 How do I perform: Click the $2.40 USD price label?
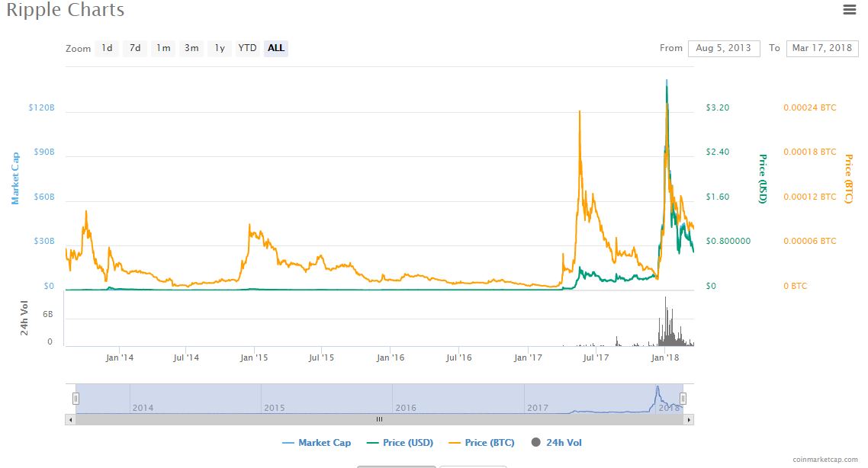coord(718,152)
